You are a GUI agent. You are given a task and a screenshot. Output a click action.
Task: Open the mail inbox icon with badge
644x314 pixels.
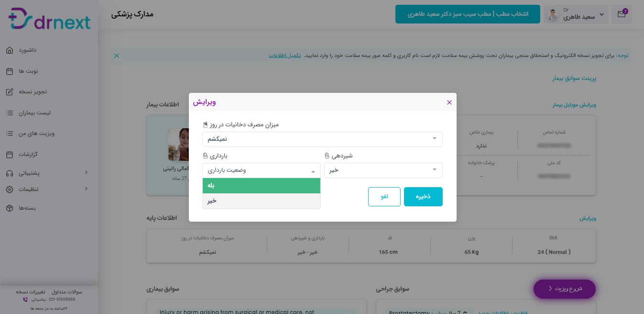click(622, 14)
